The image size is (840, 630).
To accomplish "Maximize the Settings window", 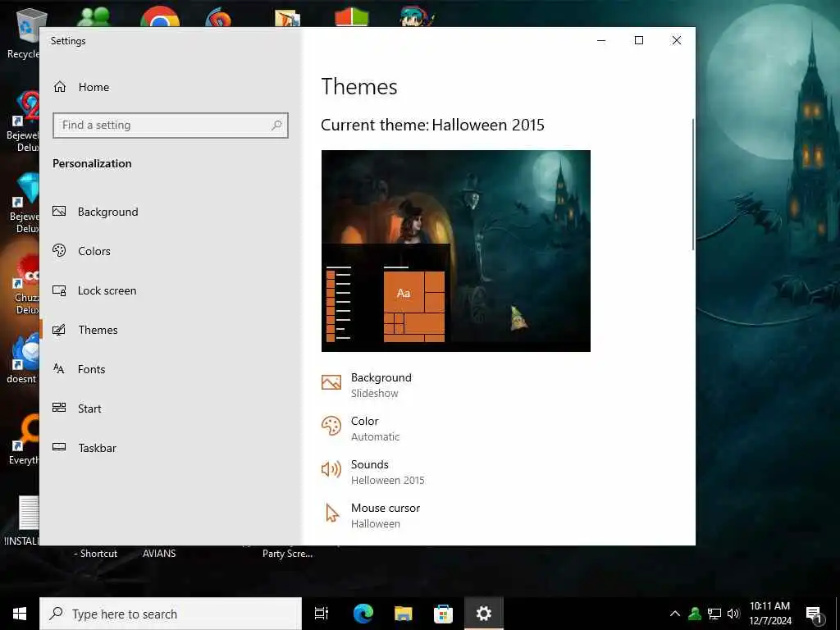I will pos(638,40).
